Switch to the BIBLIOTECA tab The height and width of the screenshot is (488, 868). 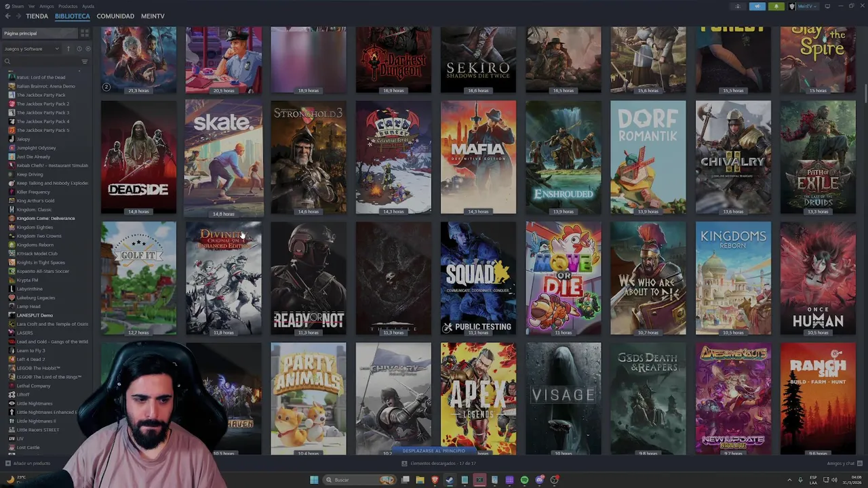[72, 16]
